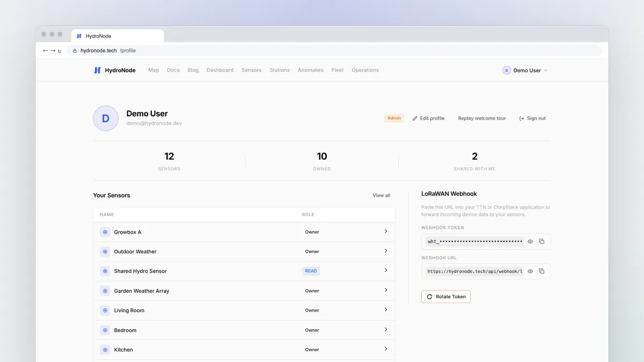Expand the Bedroom row chevron
This screenshot has width=644, height=362.
(386, 330)
